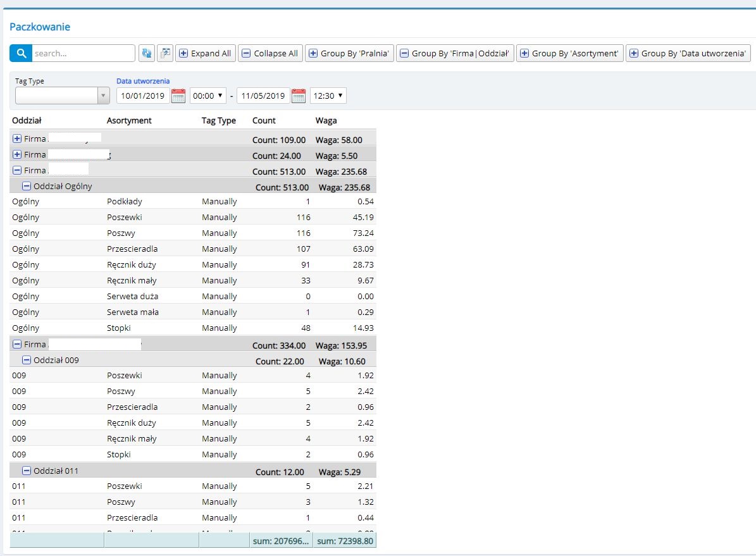The image size is (756, 556).
Task: Select 011 row's Poszewki cell
Action: coord(125,486)
